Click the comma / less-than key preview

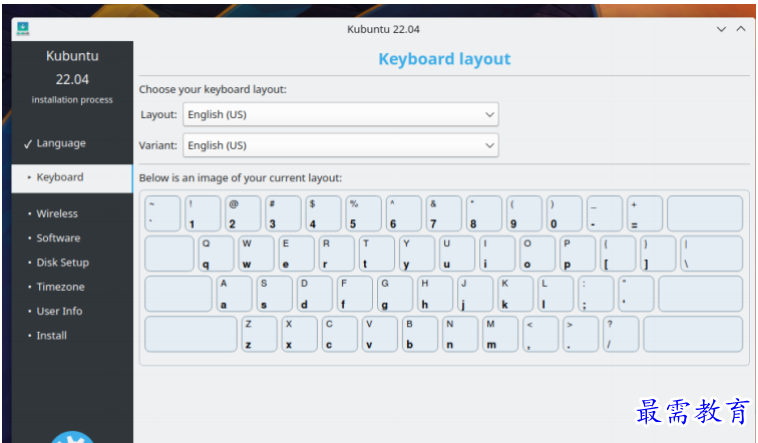tap(540, 334)
